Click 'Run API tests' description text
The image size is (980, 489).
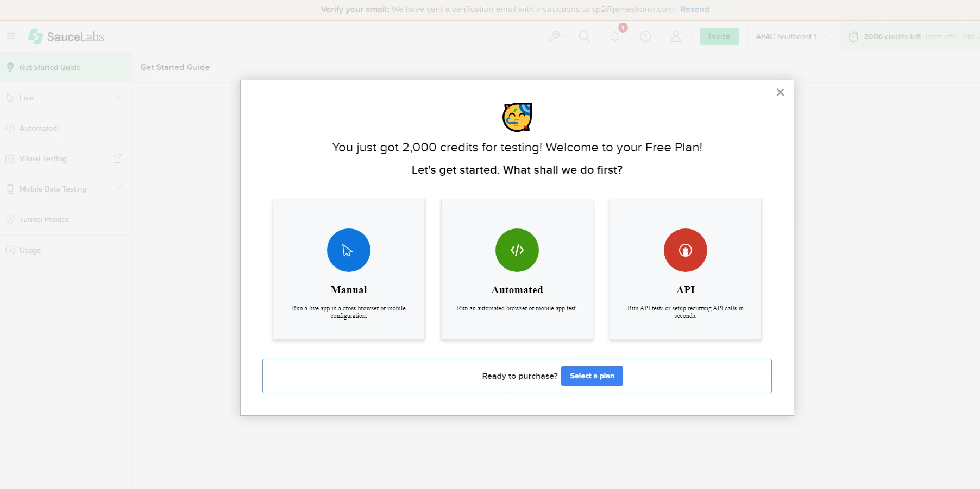pyautogui.click(x=686, y=312)
